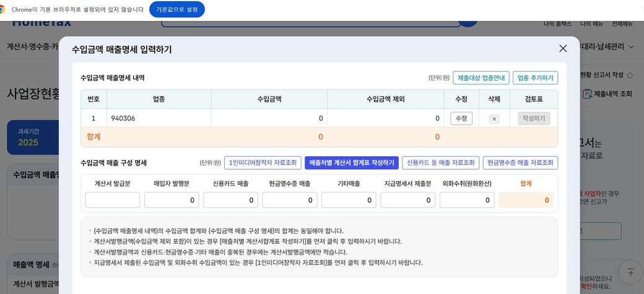
Task: Click the Chrome logo in the notification bar
Action: pyautogui.click(x=2, y=9)
